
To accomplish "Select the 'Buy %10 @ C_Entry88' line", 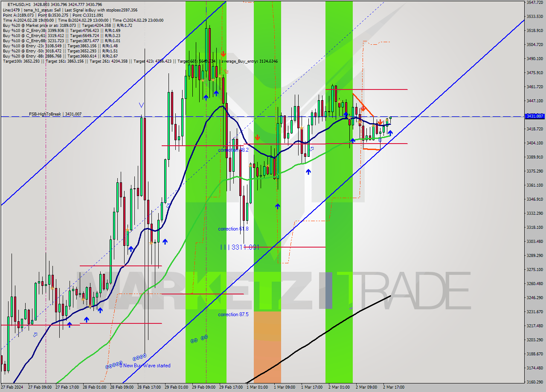I will [61, 40].
